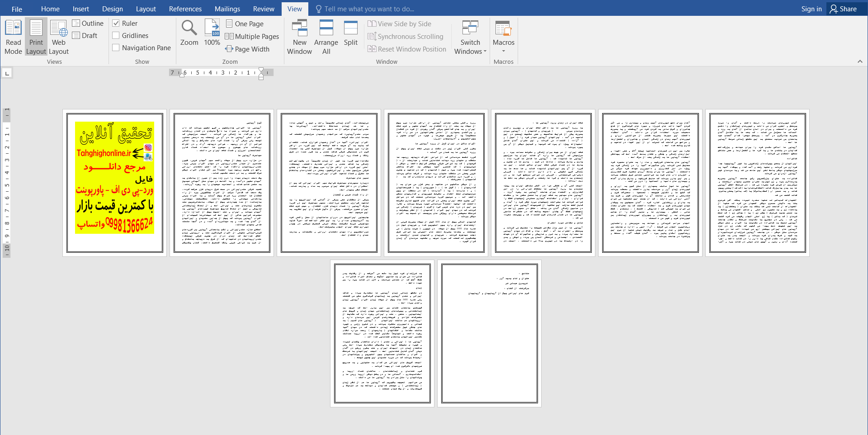This screenshot has width=868, height=435.
Task: Collapse the ribbon with chevron
Action: (860, 61)
